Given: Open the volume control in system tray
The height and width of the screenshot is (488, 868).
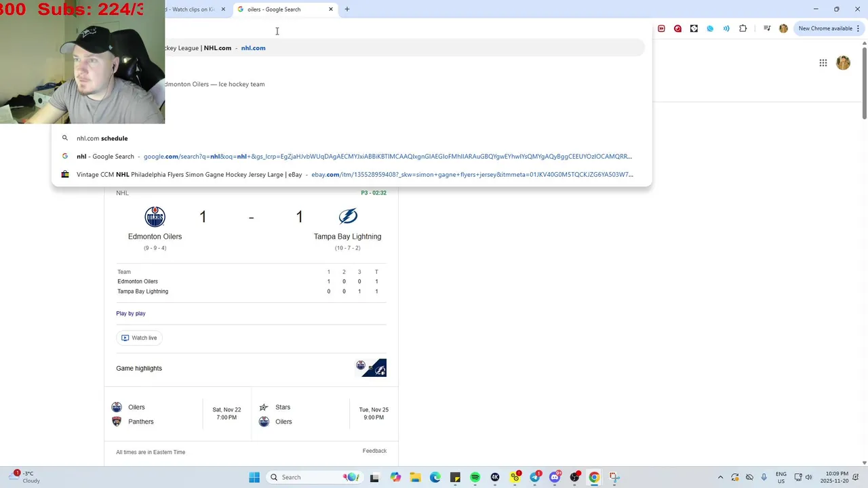Looking at the screenshot, I should click(808, 477).
